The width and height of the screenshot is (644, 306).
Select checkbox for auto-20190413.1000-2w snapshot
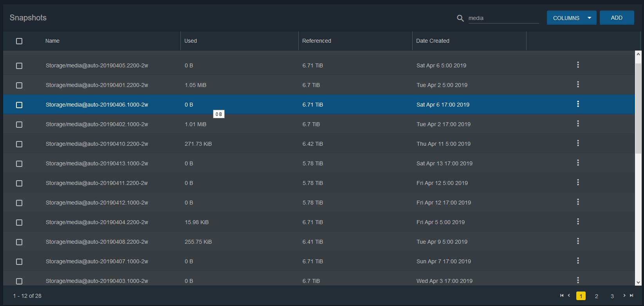point(19,164)
